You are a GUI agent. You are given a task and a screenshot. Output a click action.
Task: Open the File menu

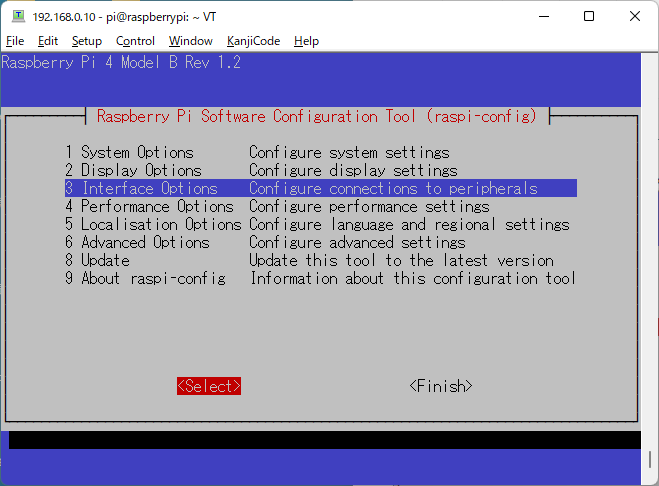click(15, 41)
